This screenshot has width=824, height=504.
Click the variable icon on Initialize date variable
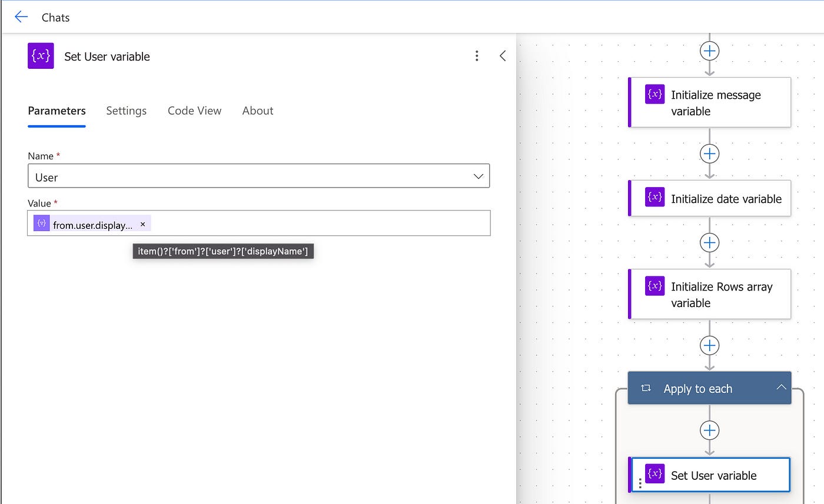(654, 197)
